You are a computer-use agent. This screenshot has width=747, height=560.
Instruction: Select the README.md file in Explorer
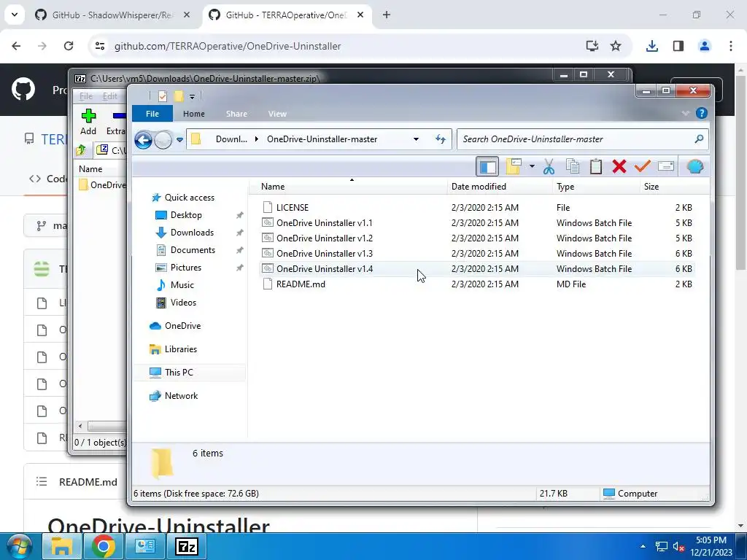[301, 284]
